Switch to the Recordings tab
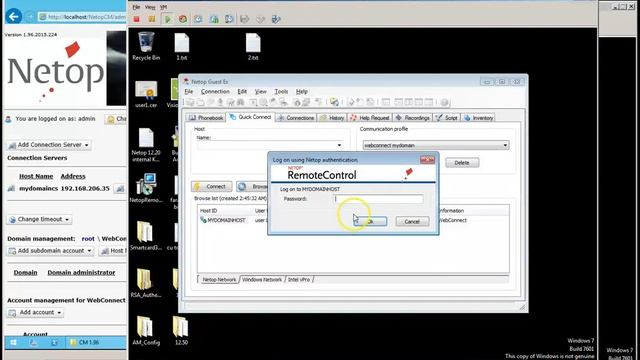Image resolution: width=640 pixels, height=360 pixels. (x=413, y=118)
